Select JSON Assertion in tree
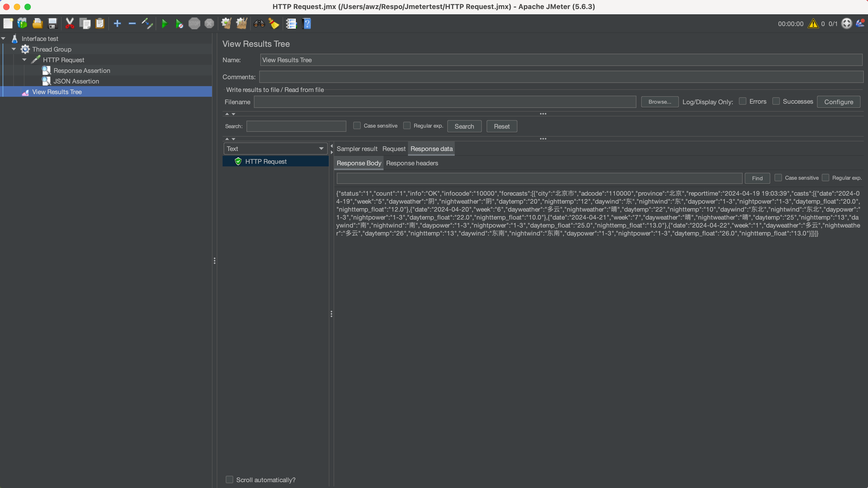This screenshot has width=868, height=488. click(76, 81)
